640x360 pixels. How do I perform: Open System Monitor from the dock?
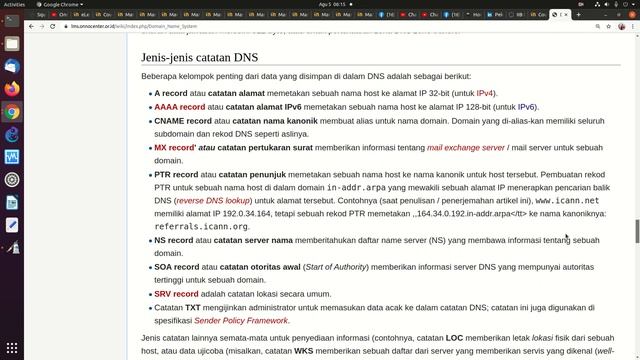tap(12, 157)
